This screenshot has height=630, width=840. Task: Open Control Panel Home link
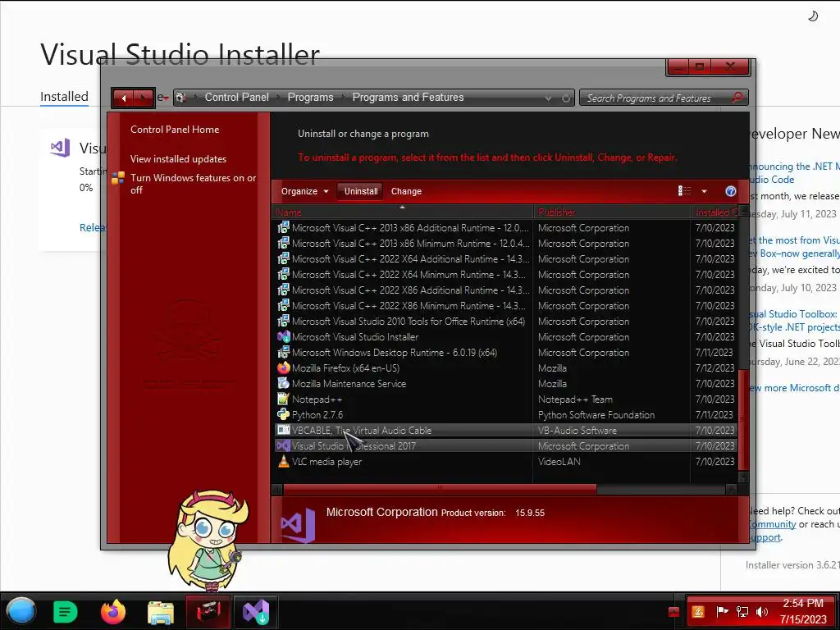tap(175, 129)
